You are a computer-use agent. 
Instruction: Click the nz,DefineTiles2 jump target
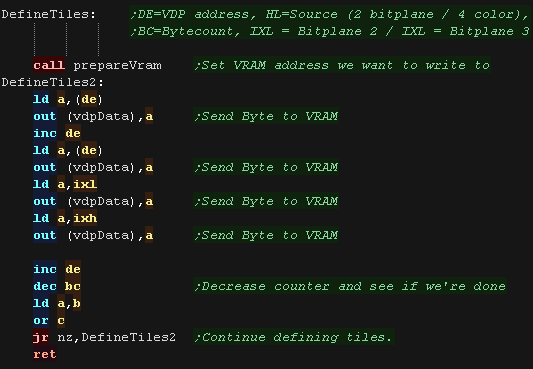click(117, 337)
